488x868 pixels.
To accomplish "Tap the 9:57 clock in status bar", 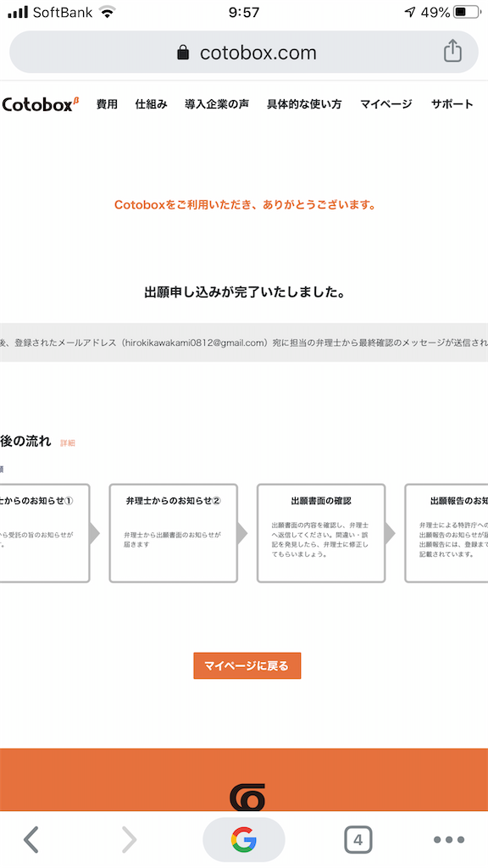I will (244, 12).
